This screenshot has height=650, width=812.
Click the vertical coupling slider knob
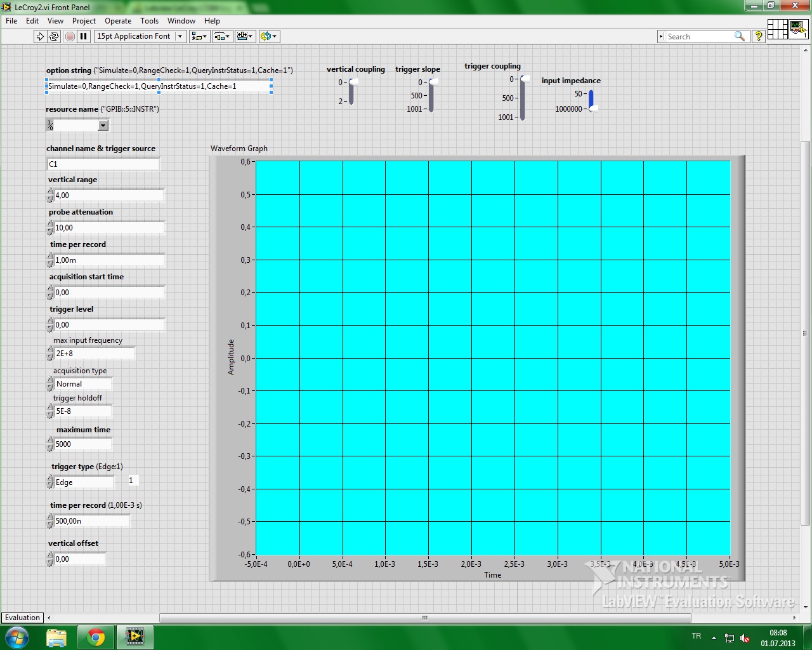click(353, 82)
